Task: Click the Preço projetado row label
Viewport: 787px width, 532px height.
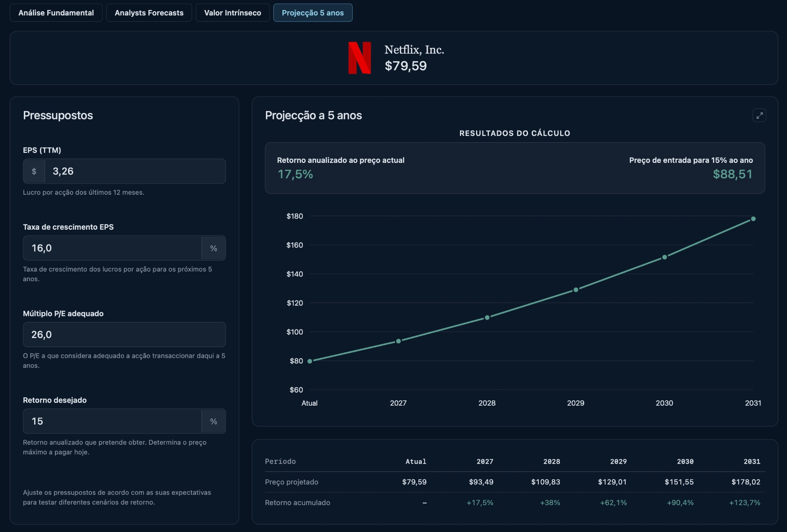Action: pyautogui.click(x=292, y=482)
